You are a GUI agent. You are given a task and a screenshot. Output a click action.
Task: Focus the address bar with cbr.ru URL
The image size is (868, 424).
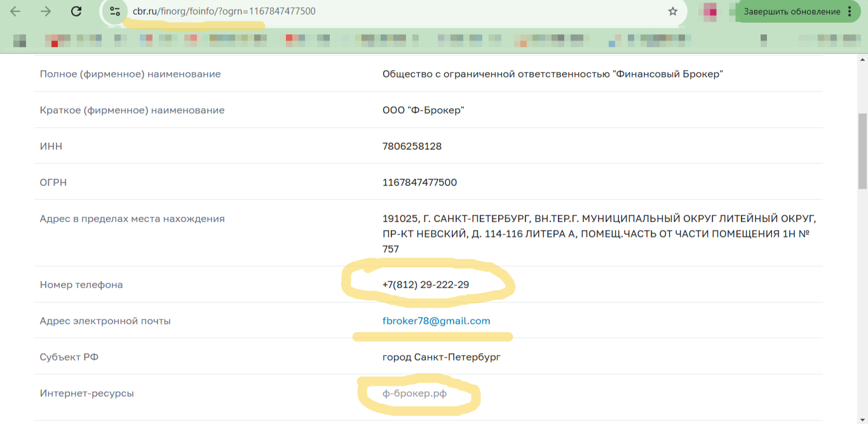(x=394, y=11)
